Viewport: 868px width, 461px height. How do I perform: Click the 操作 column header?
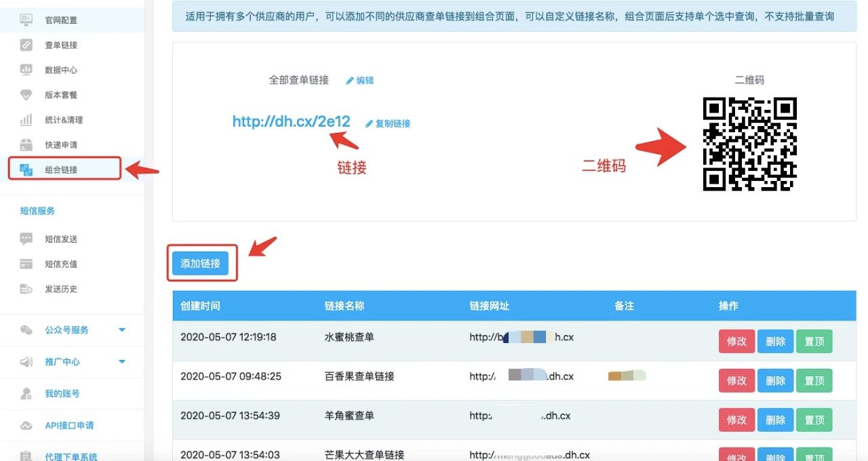click(x=728, y=306)
